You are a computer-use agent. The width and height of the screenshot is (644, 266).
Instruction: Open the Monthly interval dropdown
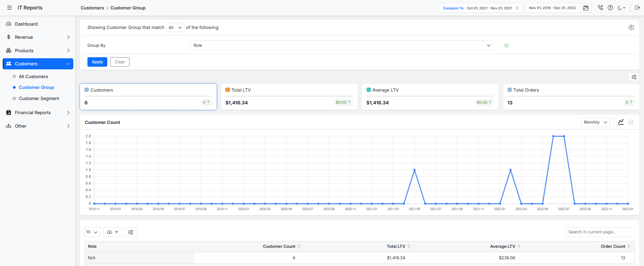(x=595, y=122)
